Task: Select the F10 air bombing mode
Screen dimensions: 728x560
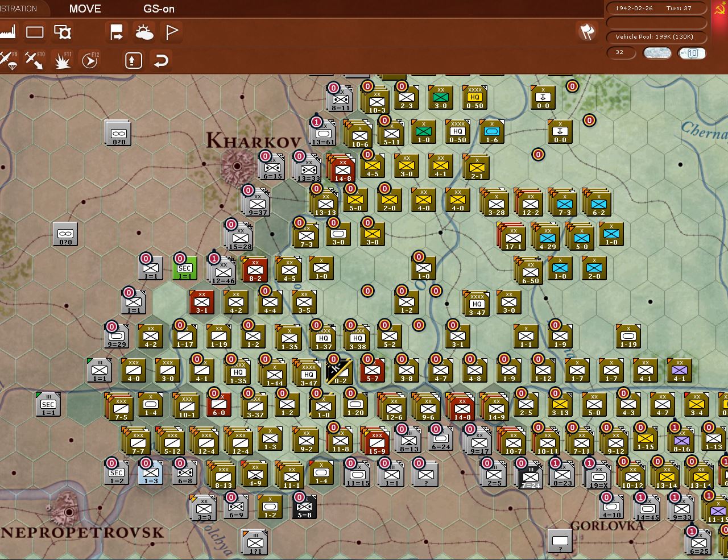Action: (35, 60)
